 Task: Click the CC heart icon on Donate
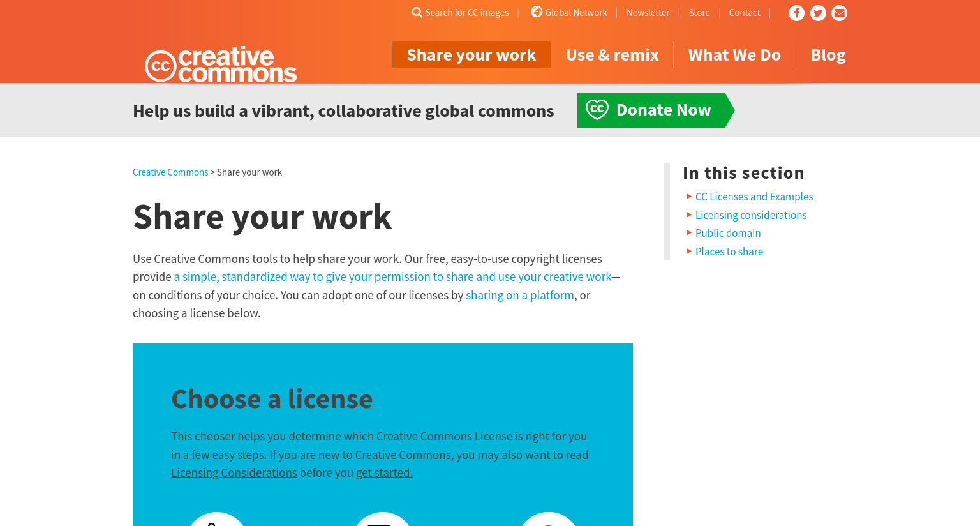pyautogui.click(x=597, y=110)
